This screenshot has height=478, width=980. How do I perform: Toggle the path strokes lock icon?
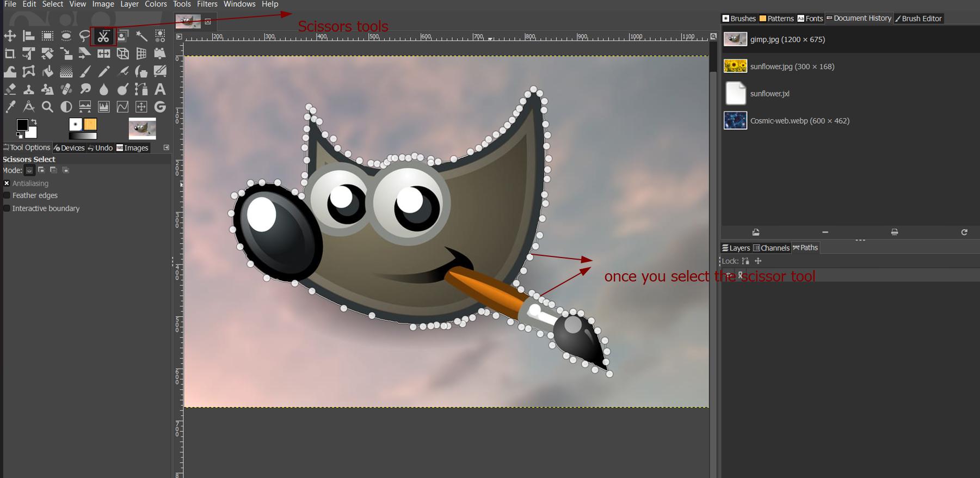coord(745,261)
